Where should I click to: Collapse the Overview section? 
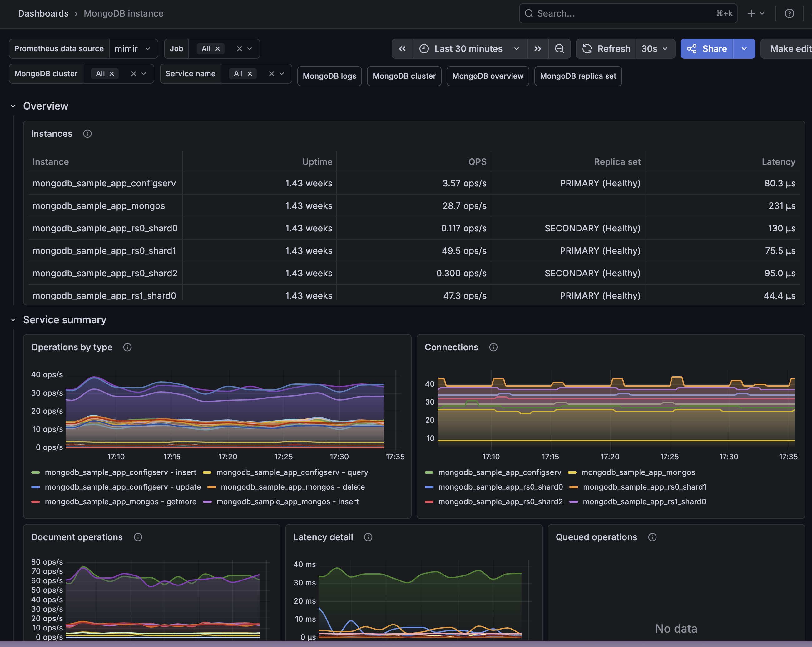[13, 106]
